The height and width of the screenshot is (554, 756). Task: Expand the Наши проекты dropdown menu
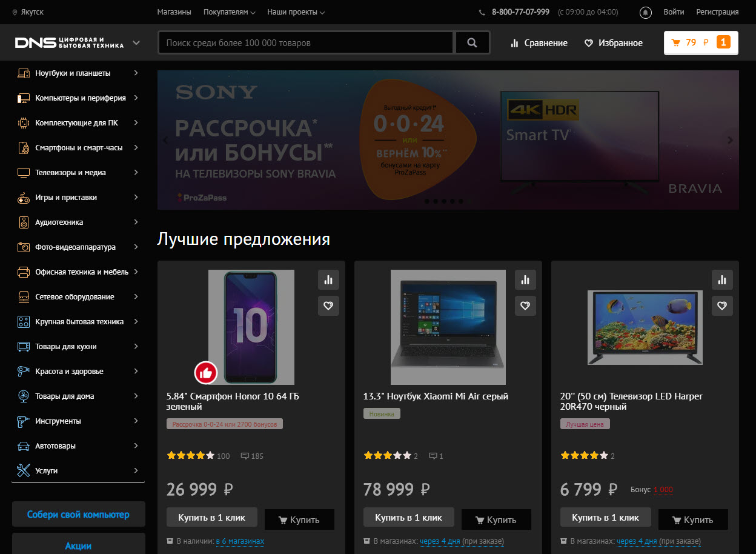296,12
